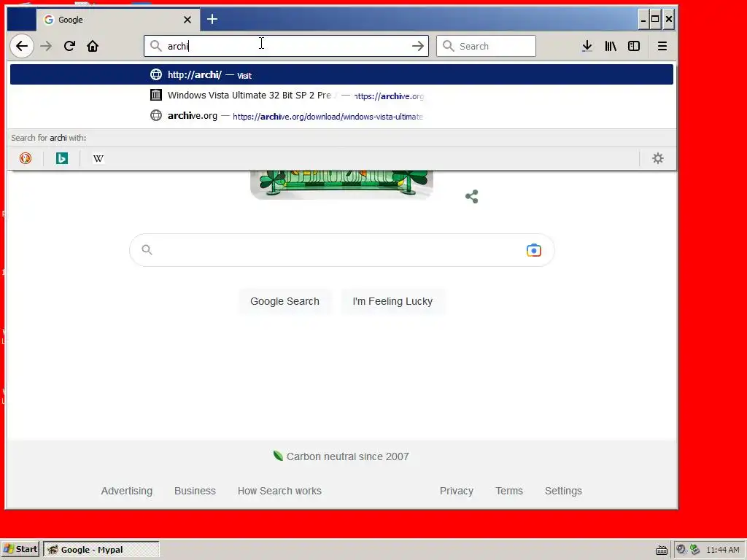The height and width of the screenshot is (560, 747).
Task: Maximize the Mypal browser window
Action: 655,19
